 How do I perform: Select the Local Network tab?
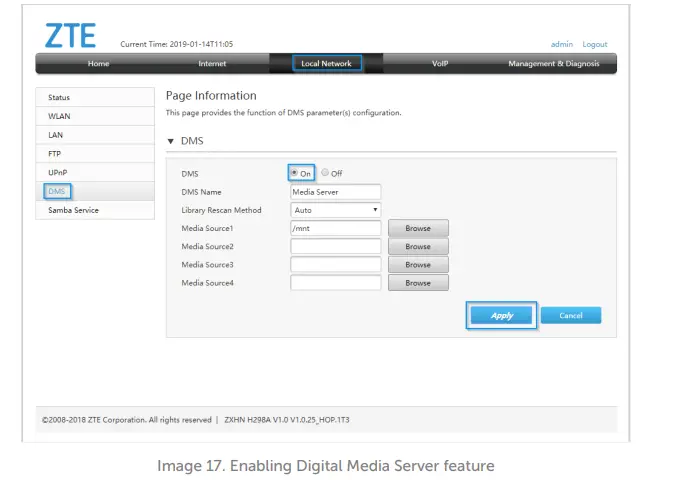click(326, 63)
